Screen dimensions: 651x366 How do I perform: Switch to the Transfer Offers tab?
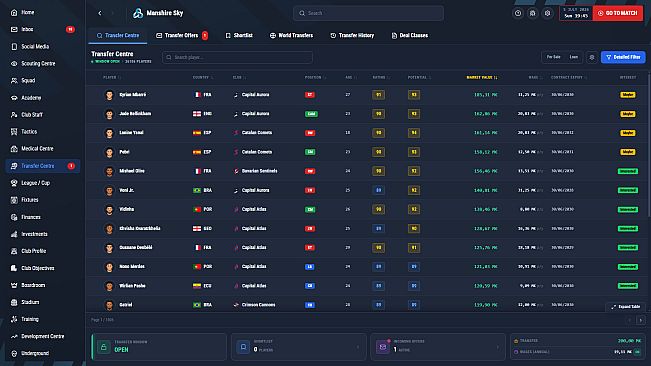coord(182,36)
